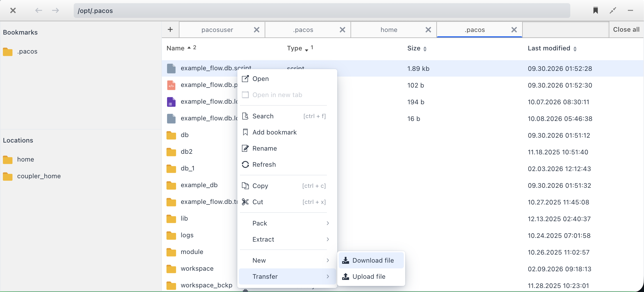
Task: Click Close all tabs button
Action: click(626, 29)
